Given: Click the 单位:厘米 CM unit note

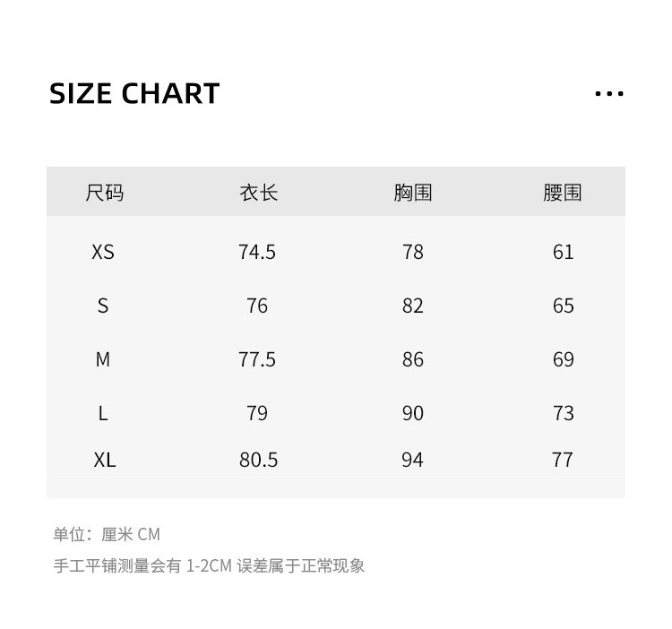Looking at the screenshot, I should tap(107, 534).
